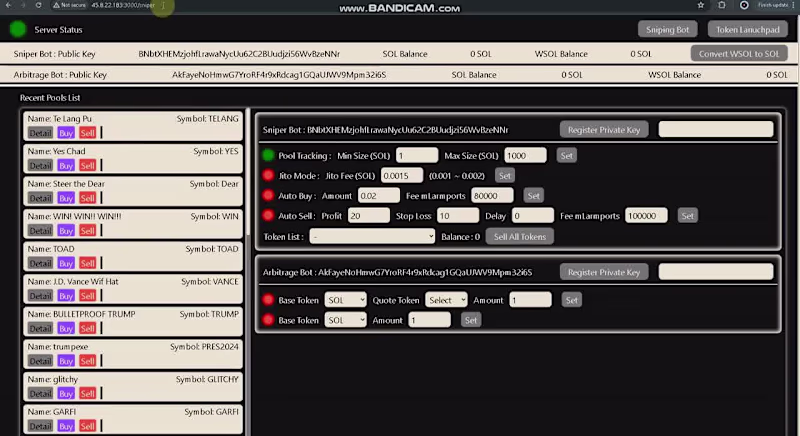The height and width of the screenshot is (436, 800).
Task: Click Sniper Bot Register Private Key
Action: coord(604,130)
